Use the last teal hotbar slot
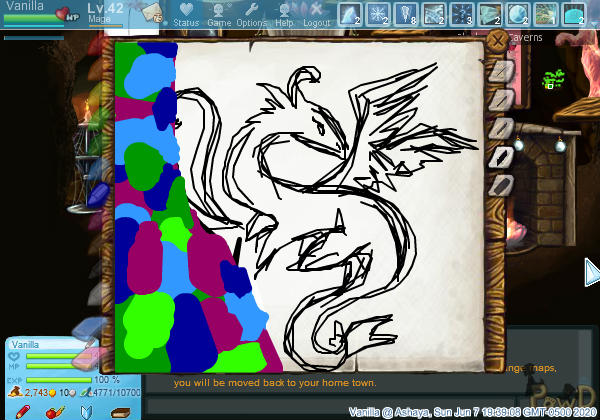Image resolution: width=600 pixels, height=420 pixels. (x=574, y=14)
